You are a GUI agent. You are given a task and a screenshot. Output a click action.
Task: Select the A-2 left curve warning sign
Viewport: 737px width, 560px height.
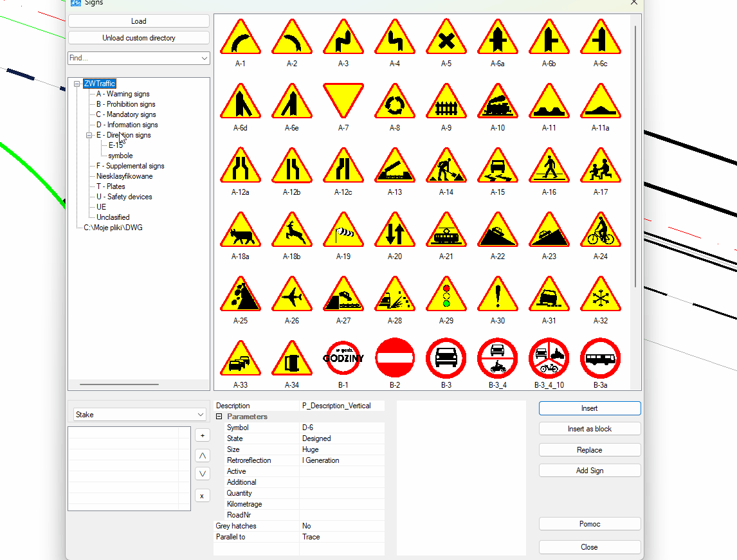[x=292, y=37]
